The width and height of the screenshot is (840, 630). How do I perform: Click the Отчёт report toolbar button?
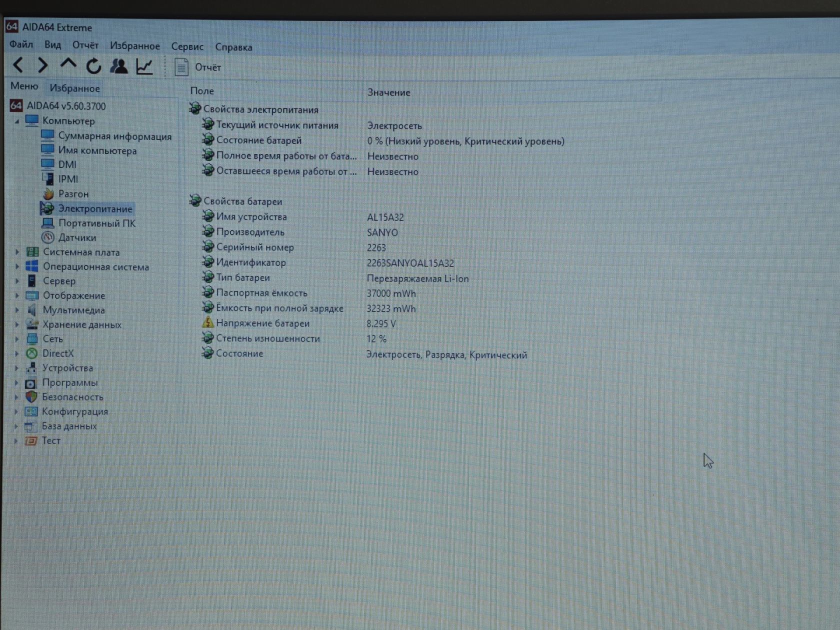pyautogui.click(x=197, y=67)
